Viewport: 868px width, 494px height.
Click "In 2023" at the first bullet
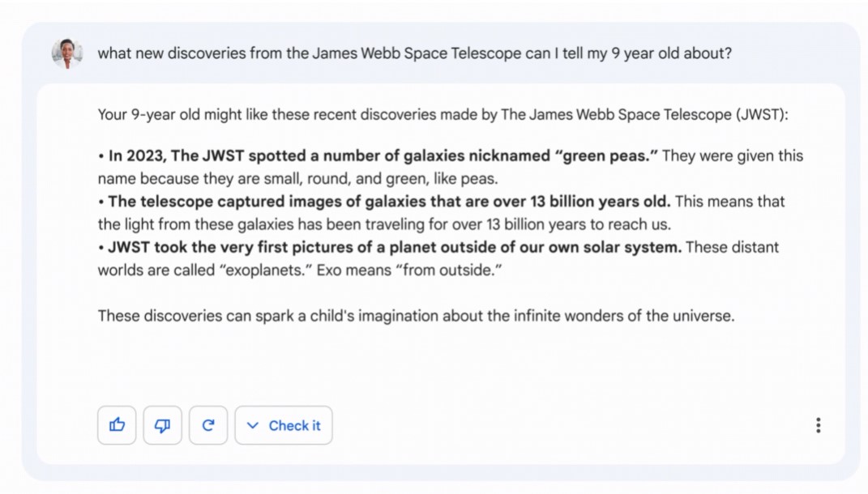pos(135,155)
